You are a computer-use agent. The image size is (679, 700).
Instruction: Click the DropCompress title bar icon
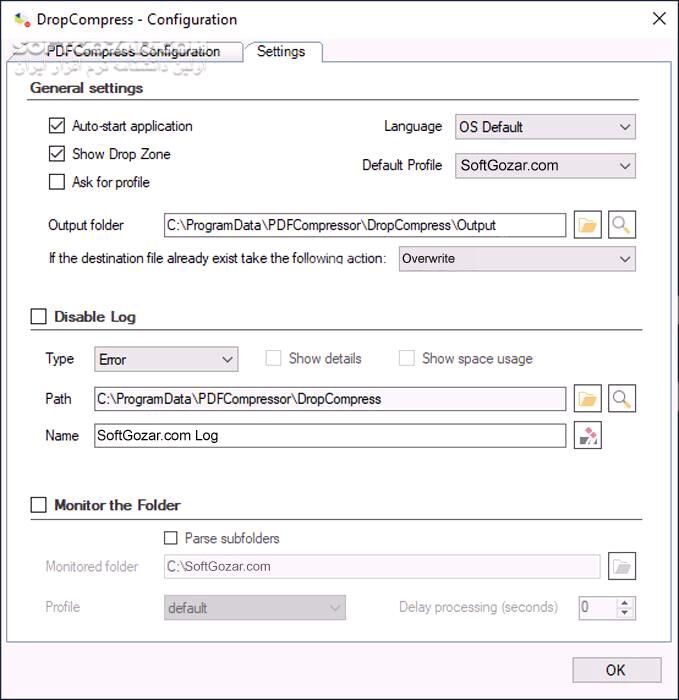tap(21, 19)
